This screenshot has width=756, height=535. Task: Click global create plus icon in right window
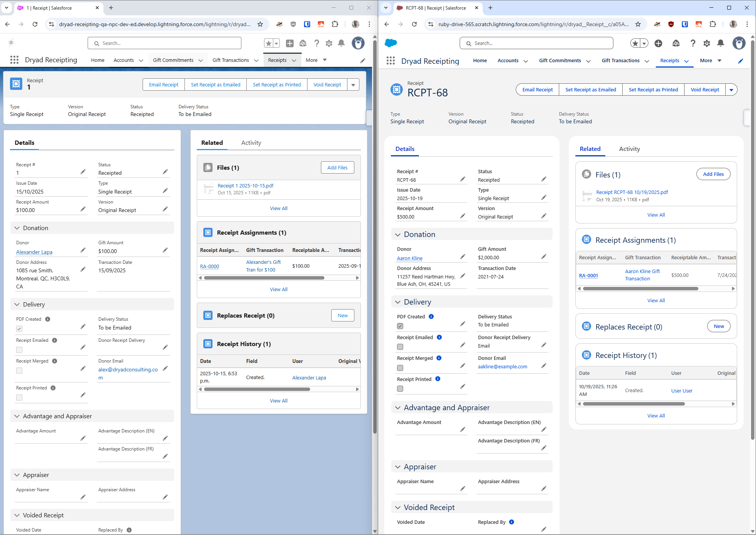[x=658, y=43]
